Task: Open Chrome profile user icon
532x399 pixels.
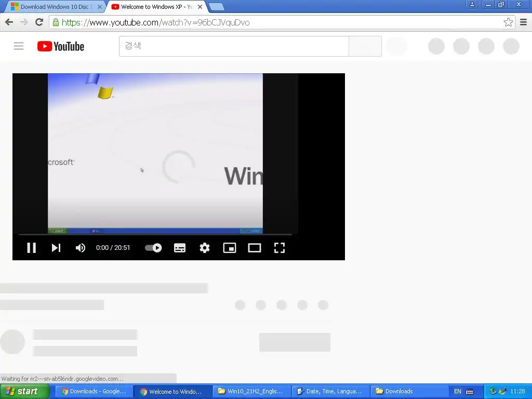Action: (472, 4)
